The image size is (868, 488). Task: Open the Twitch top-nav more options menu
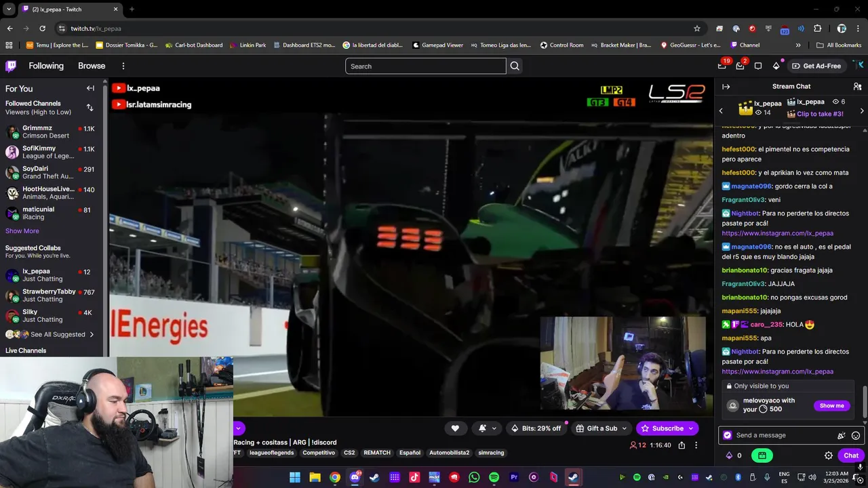point(123,66)
